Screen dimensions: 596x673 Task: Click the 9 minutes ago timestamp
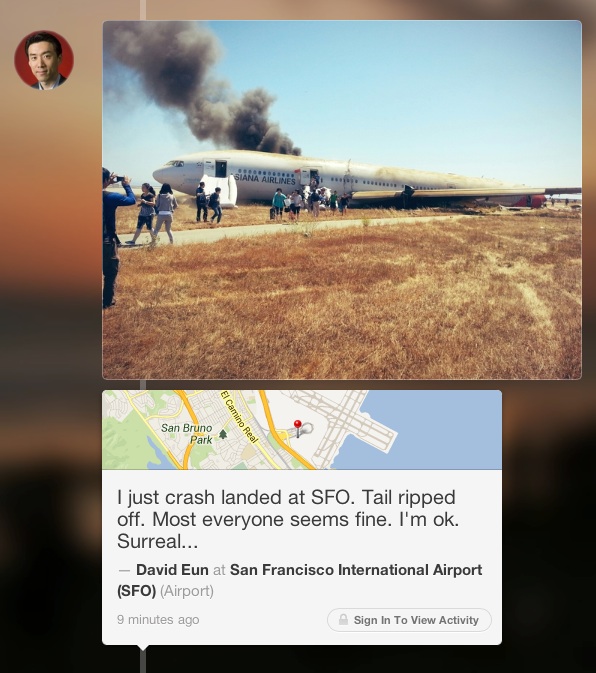click(158, 619)
